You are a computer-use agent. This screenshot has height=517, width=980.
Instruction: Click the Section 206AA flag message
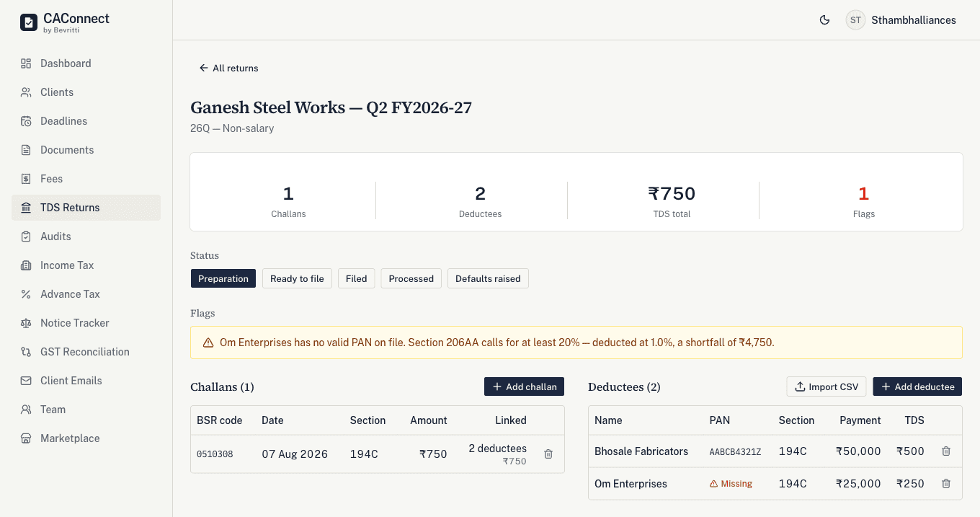497,343
